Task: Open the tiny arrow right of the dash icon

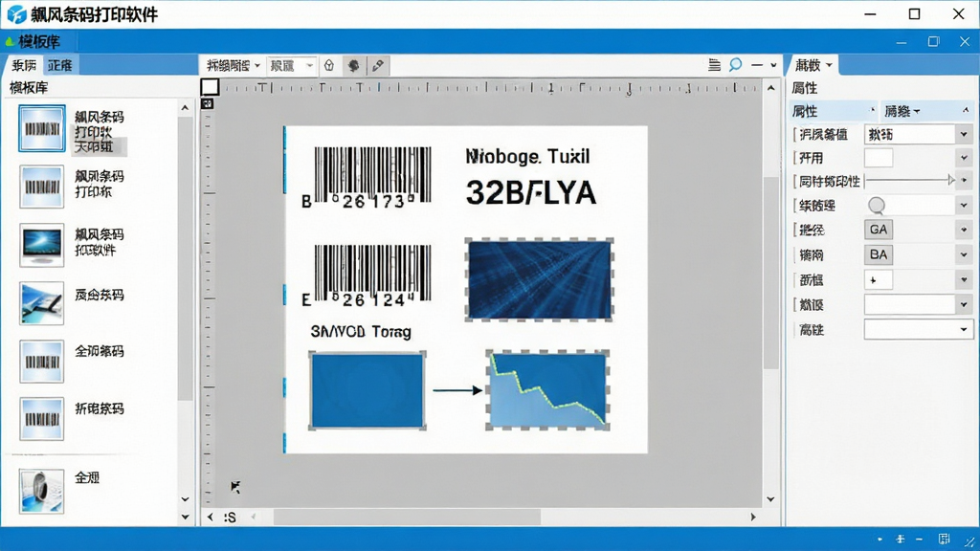Action: [x=773, y=65]
